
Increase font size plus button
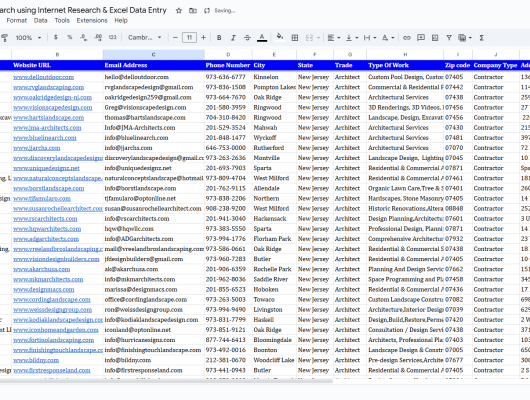(203, 38)
